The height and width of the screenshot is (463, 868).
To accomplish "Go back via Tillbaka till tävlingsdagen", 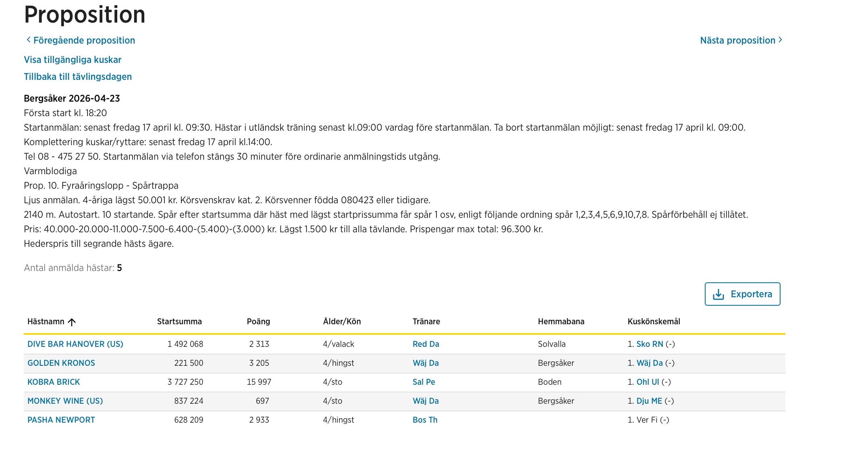I will 78,77.
